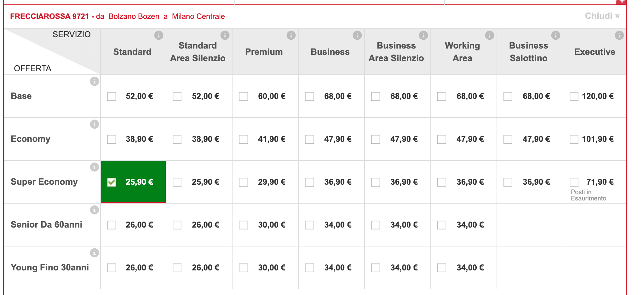This screenshot has height=295, width=644.
Task: Show info for the Base offer
Action: pyautogui.click(x=95, y=81)
